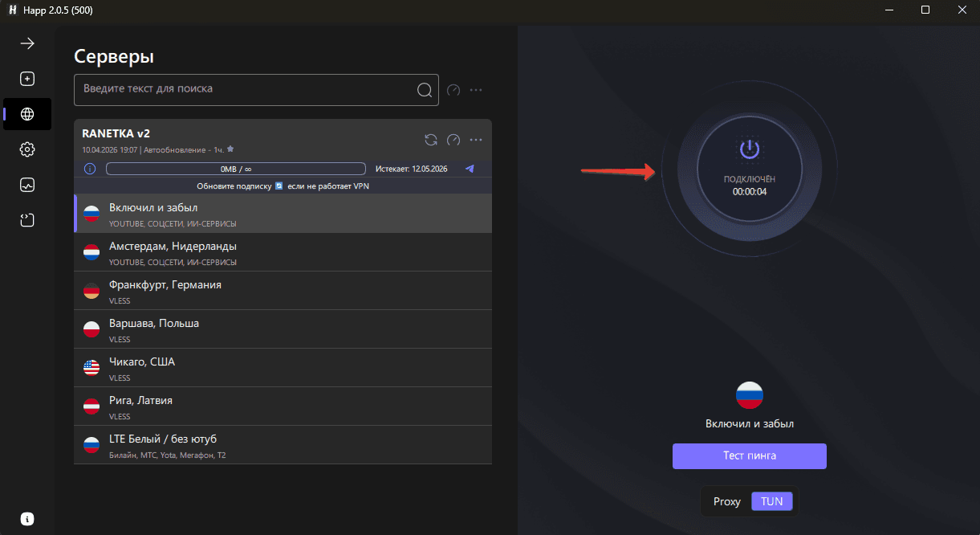Screen dimensions: 980x535
Task: Open the logs icon below statistics in the sidebar
Action: (27, 220)
